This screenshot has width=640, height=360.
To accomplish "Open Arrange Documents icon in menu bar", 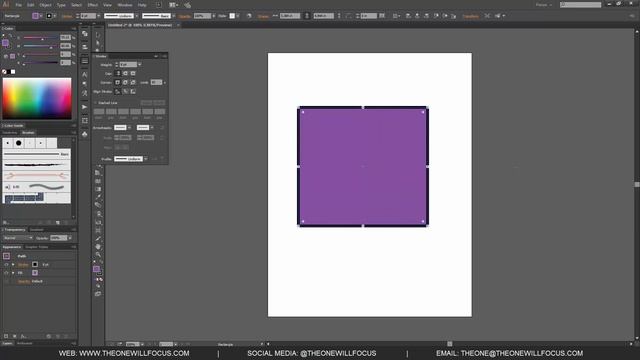I will pyautogui.click(x=173, y=5).
